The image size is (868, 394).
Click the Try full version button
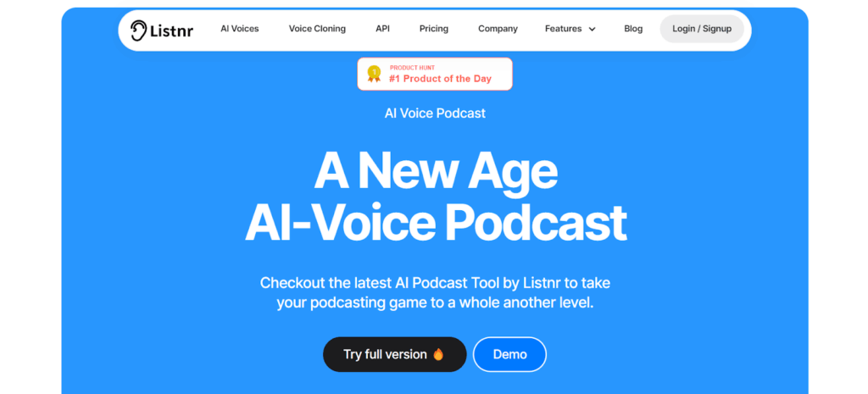[x=395, y=354]
